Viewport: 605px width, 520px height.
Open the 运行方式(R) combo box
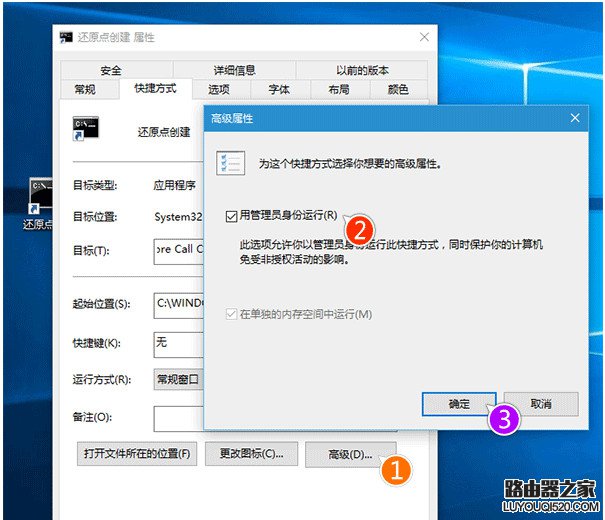point(179,380)
